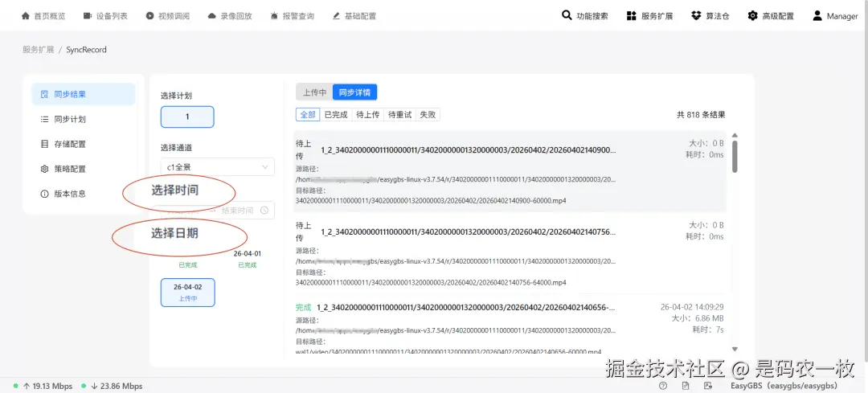Click the clock icon in the time range field
This screenshot has height=393, width=868.
coord(264,211)
